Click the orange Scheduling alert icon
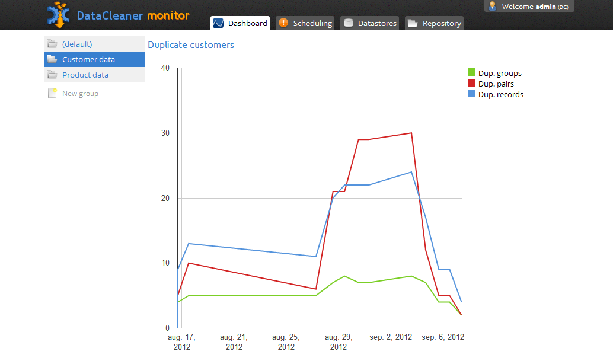The height and width of the screenshot is (364, 613). coord(283,23)
